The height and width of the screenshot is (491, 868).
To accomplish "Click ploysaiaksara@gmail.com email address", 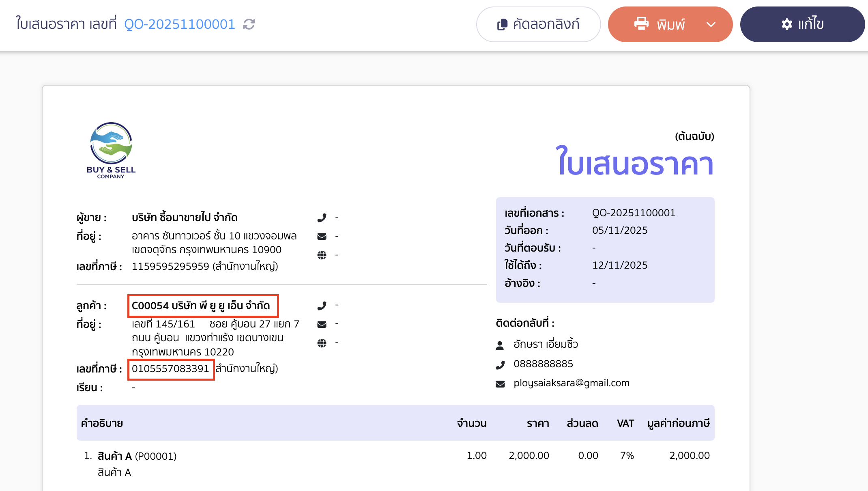I will click(x=572, y=383).
